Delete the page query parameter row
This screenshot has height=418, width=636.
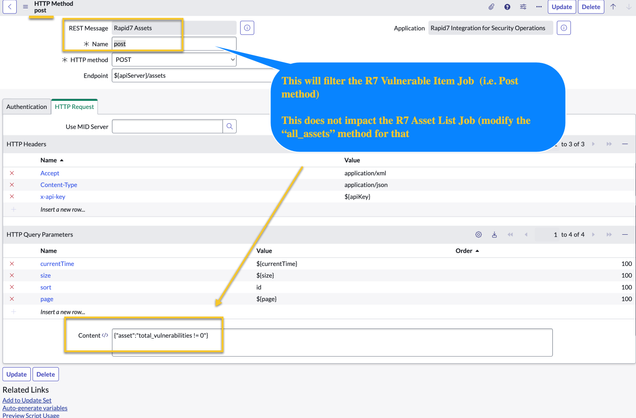(x=12, y=299)
